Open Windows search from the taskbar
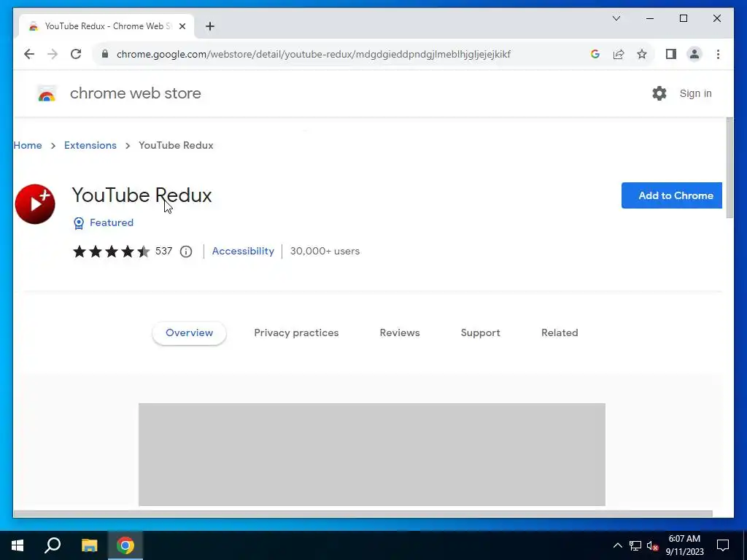The image size is (747, 560). (x=53, y=545)
